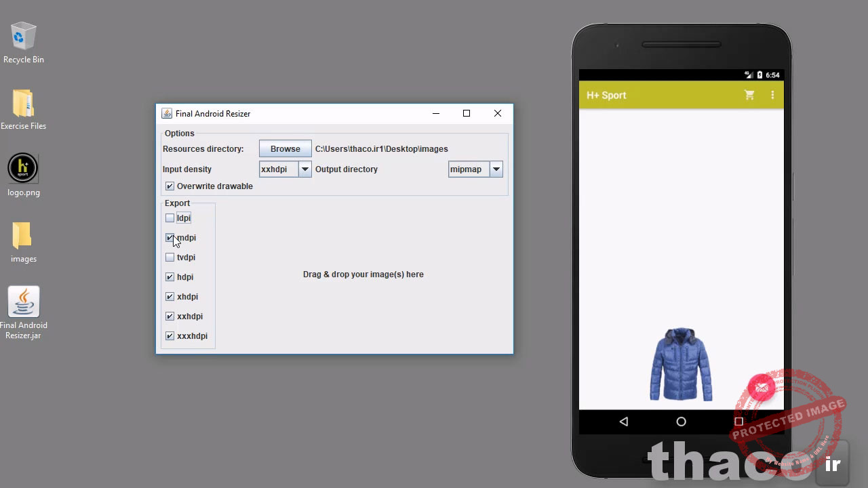Disable the hdpi export checkbox

[170, 277]
